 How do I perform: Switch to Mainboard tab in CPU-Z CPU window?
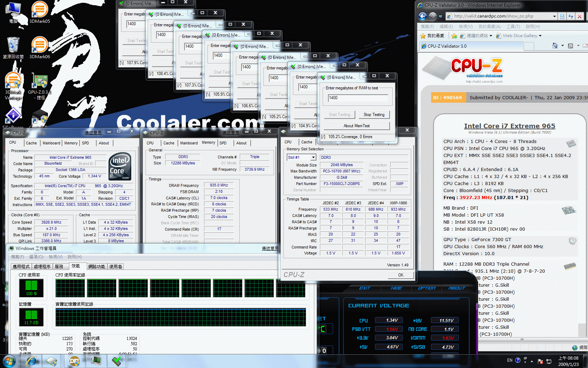(51, 143)
